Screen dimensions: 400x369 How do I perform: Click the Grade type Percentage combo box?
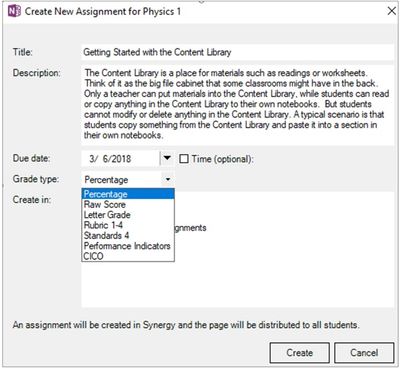click(128, 180)
